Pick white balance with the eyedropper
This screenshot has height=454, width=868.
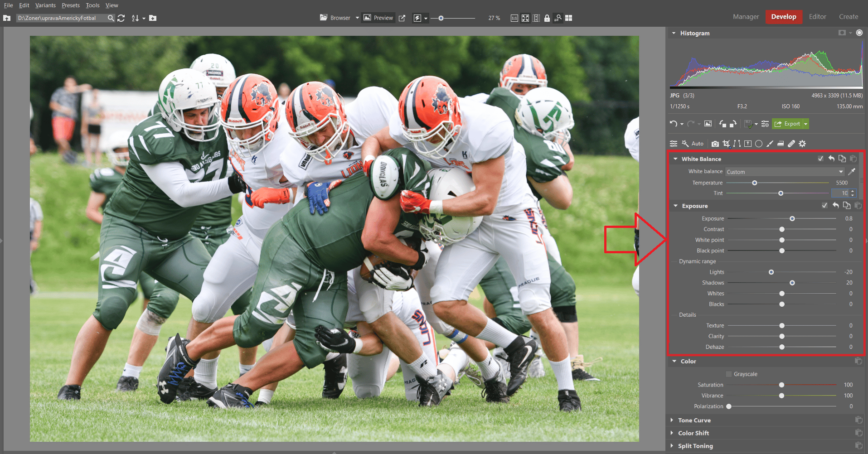(852, 171)
